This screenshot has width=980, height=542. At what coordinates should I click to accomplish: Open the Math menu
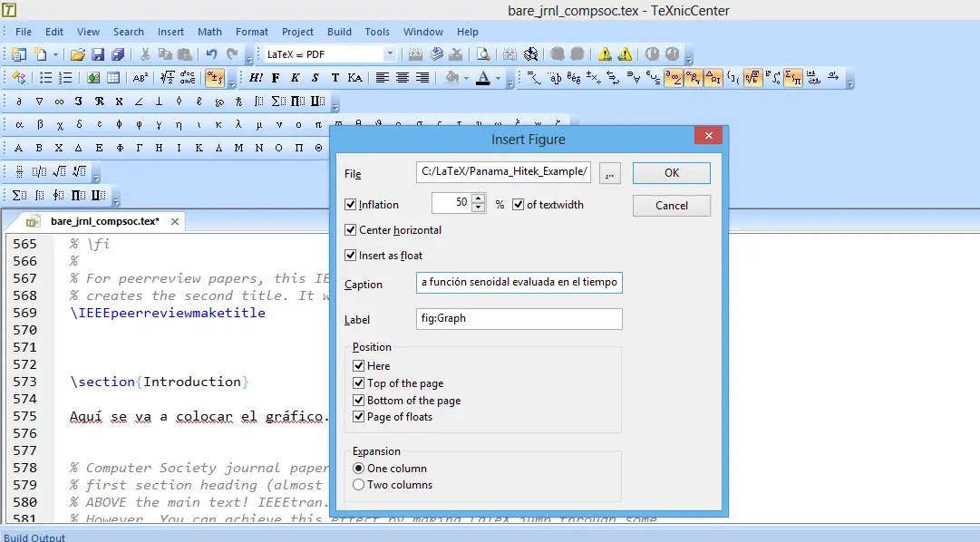pyautogui.click(x=209, y=31)
